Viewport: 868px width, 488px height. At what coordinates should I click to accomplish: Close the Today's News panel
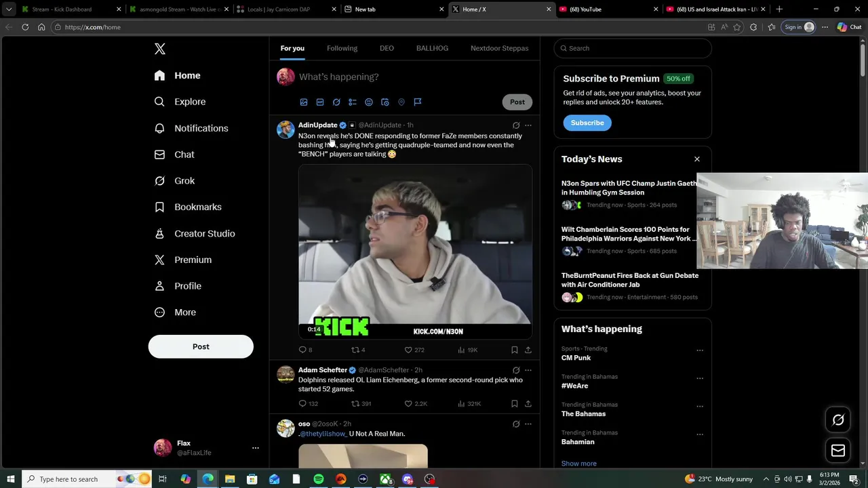coord(696,159)
